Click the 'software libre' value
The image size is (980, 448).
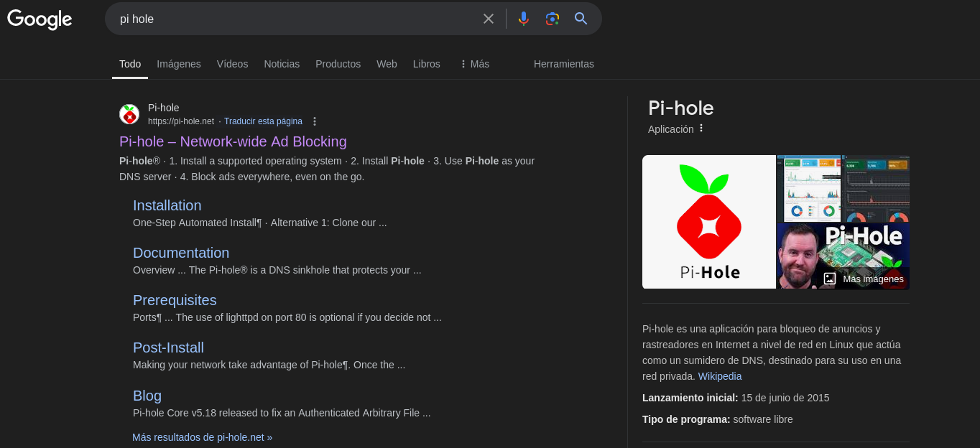pos(763,419)
